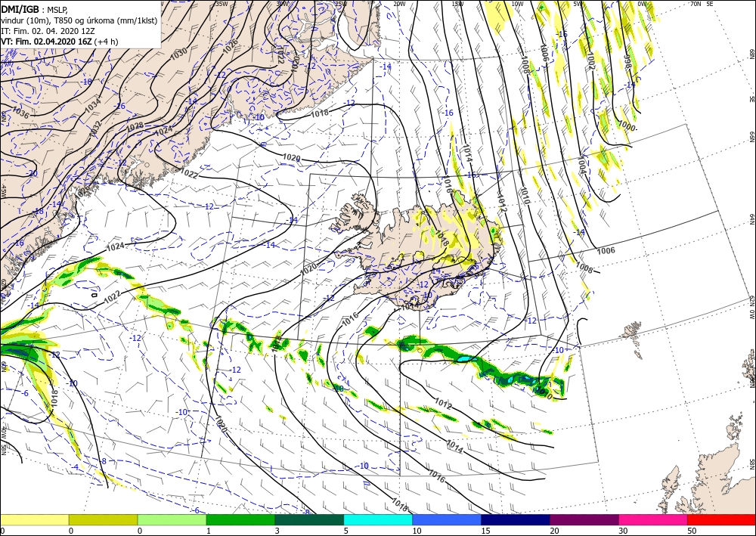Click the 1036 isobar label
This screenshot has height=536, width=756.
20,113
